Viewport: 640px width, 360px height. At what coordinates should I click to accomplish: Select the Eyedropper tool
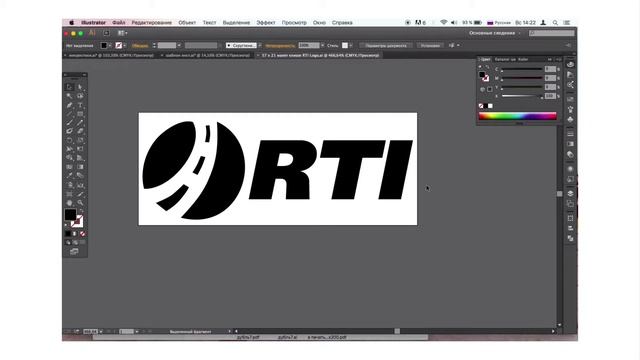[x=69, y=176]
